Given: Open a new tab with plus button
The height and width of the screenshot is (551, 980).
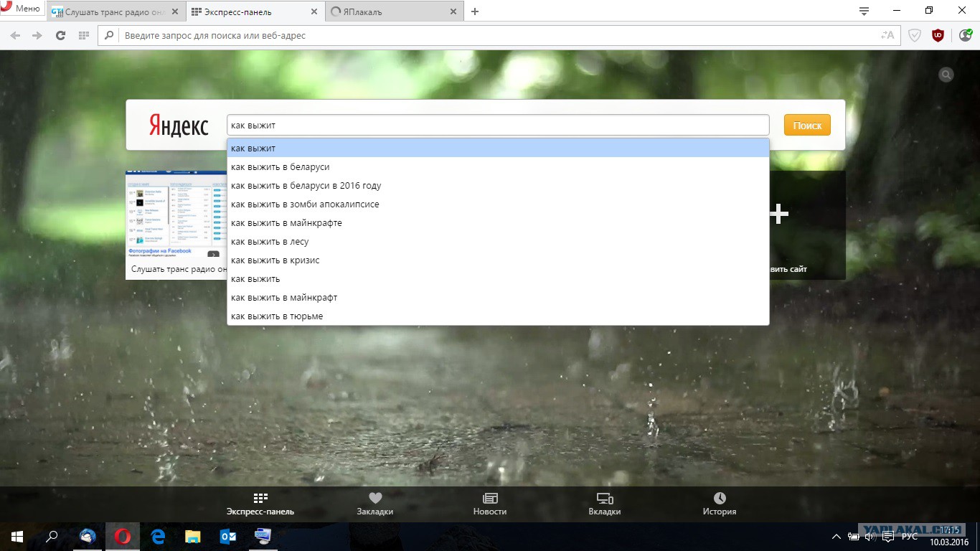Looking at the screenshot, I should [x=475, y=11].
